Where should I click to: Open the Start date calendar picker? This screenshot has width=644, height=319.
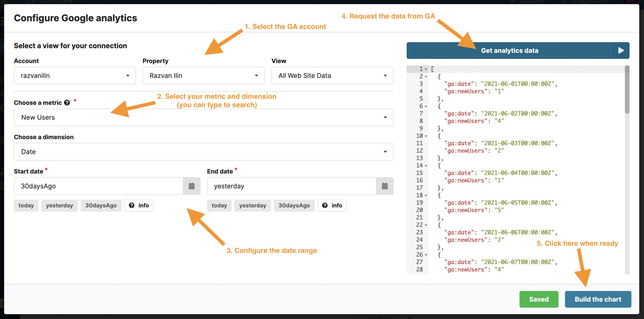[192, 186]
